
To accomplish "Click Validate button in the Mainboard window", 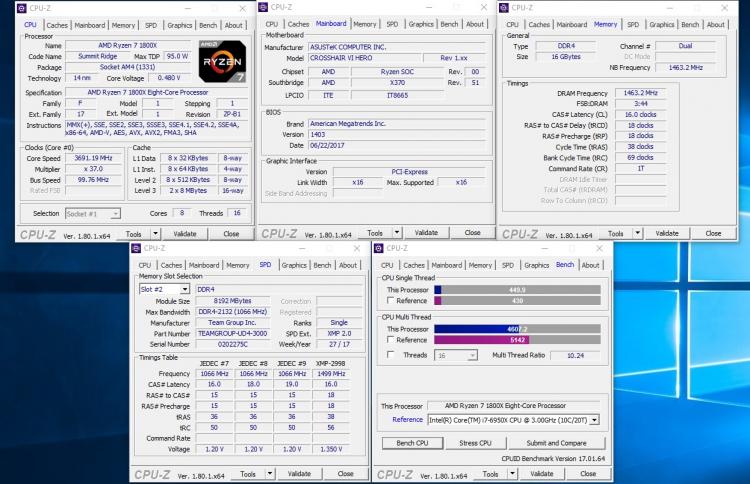I will pos(426,232).
